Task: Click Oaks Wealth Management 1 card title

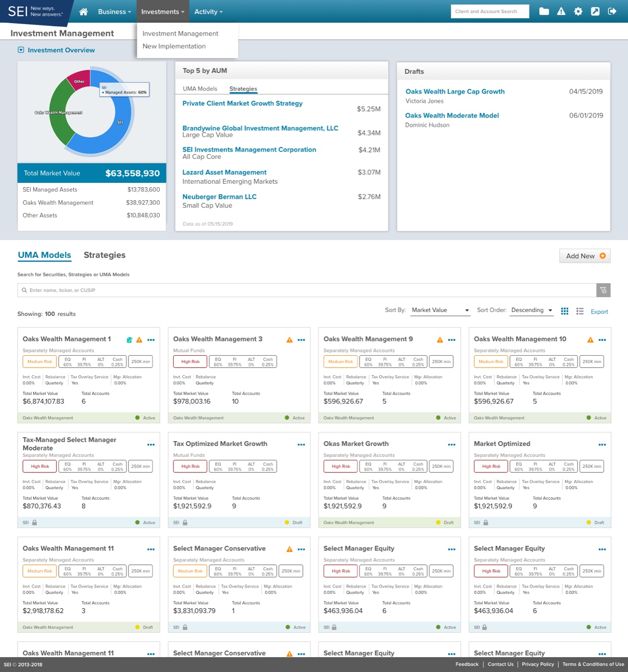Action: [67, 339]
